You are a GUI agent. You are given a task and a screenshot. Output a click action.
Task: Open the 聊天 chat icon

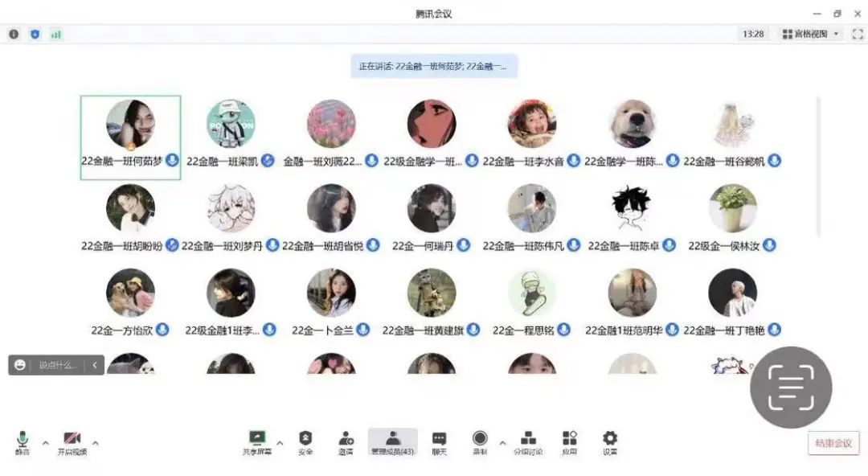(439, 443)
